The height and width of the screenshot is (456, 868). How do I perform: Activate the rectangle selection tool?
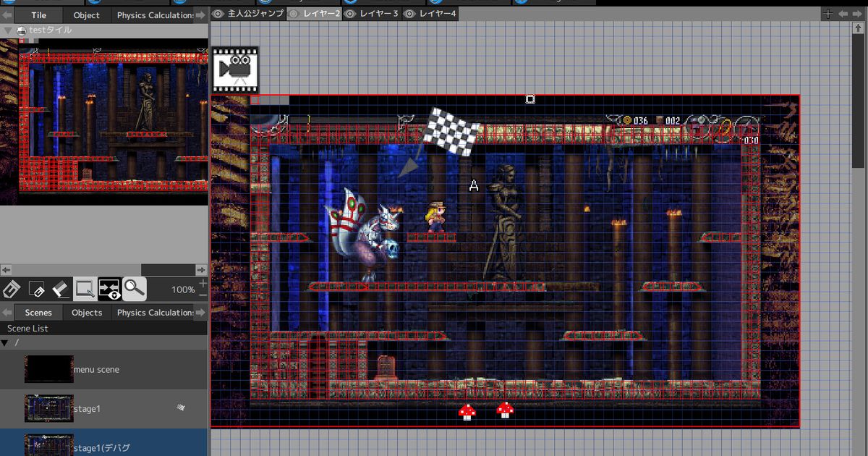[85, 290]
